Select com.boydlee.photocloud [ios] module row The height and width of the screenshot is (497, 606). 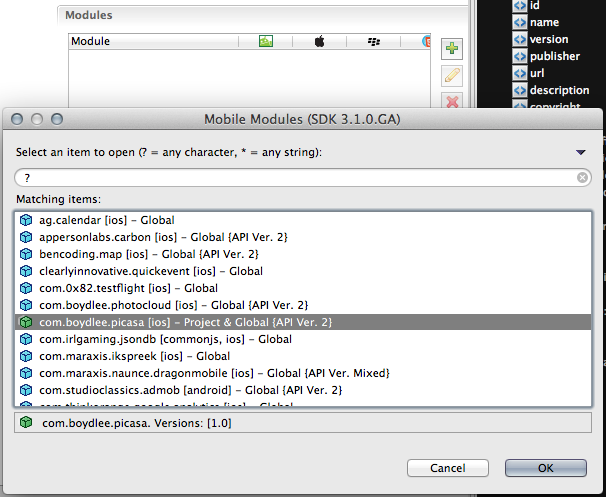pyautogui.click(x=303, y=305)
